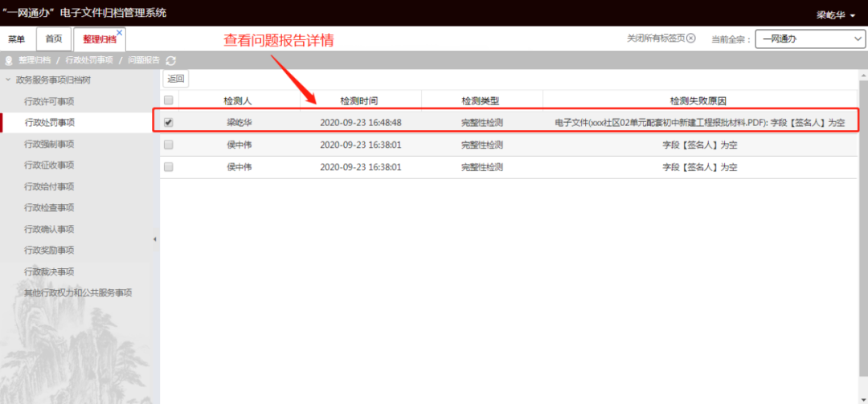The image size is (868, 404).
Task: Toggle the select-all checkbox in table header
Action: 169,100
